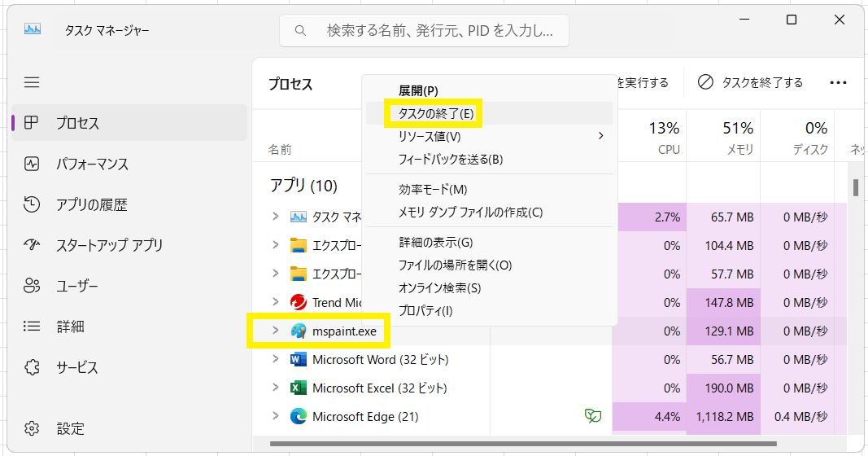Open Settings (設定) gear in sidebar

33,428
